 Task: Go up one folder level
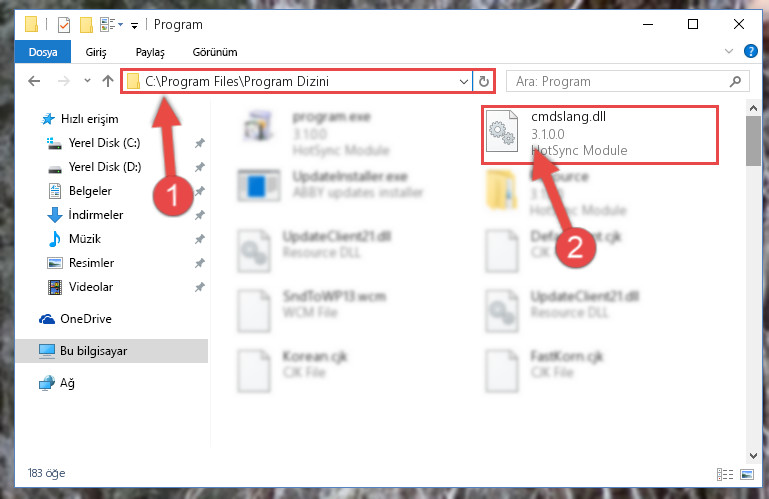coord(108,81)
